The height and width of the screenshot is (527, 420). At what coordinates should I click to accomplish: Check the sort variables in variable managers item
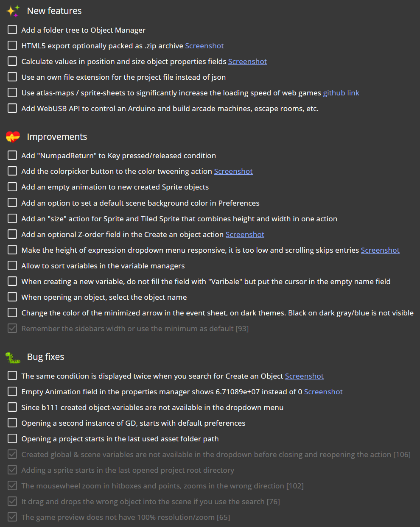click(12, 265)
